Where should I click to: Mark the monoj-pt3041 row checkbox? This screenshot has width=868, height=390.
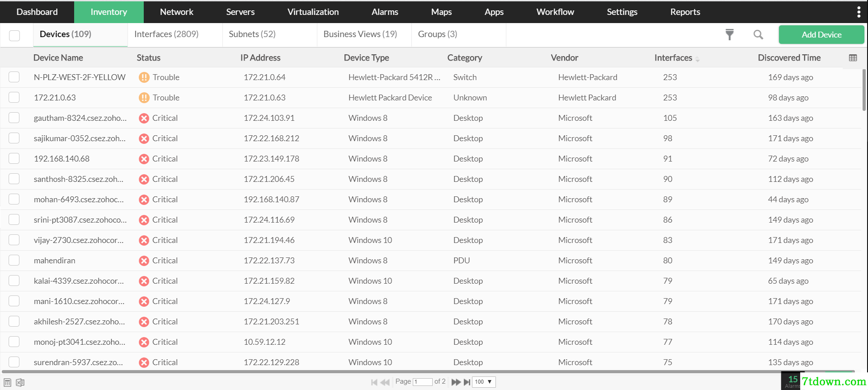pos(14,342)
